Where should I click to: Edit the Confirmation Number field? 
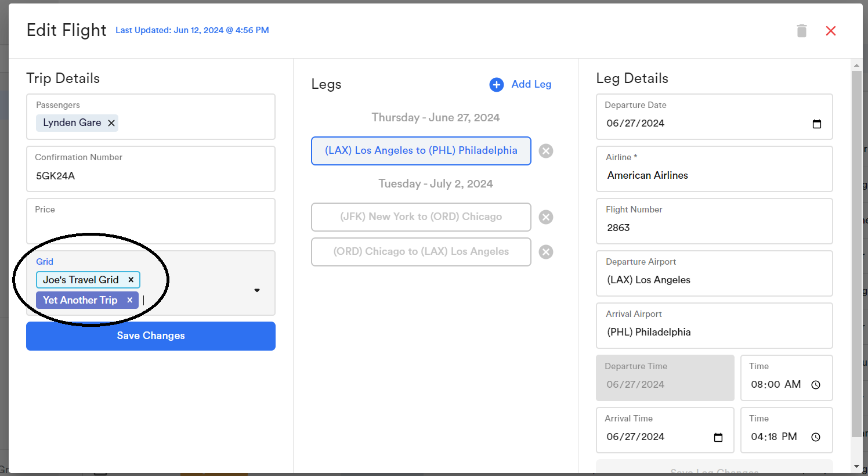tap(151, 169)
